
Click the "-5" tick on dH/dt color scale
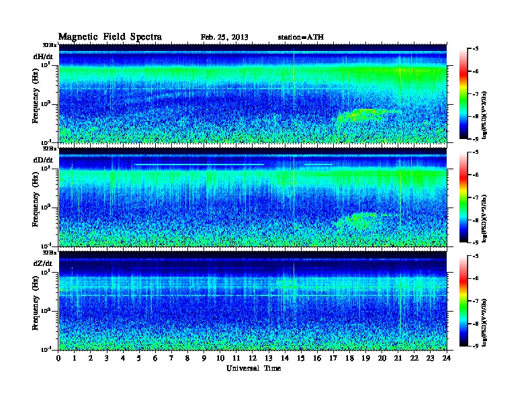click(x=476, y=49)
